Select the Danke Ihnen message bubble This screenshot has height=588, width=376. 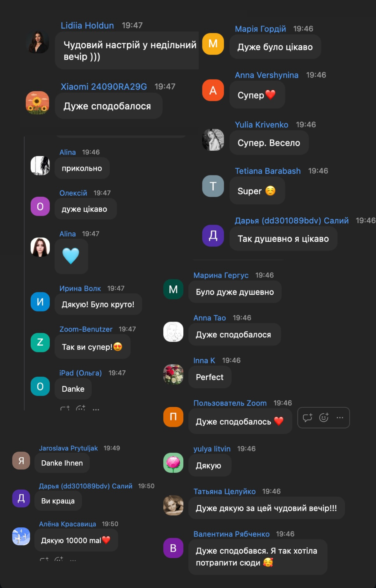(62, 463)
